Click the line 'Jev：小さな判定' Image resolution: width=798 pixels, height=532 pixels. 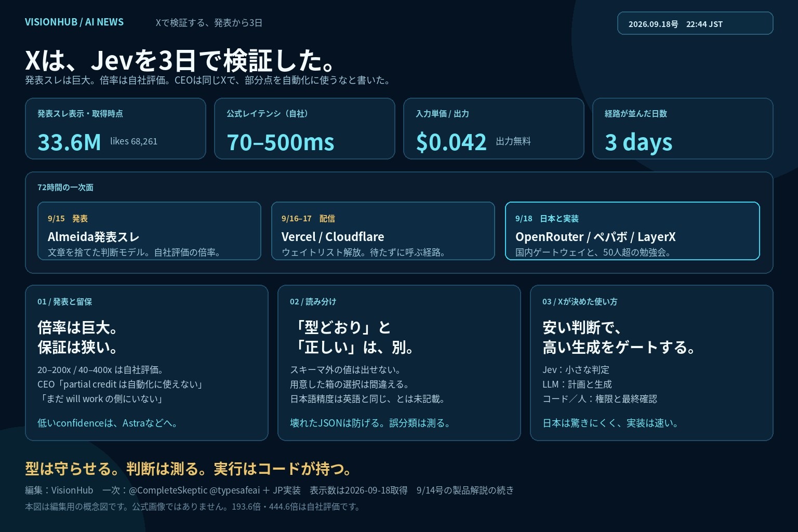(576, 370)
